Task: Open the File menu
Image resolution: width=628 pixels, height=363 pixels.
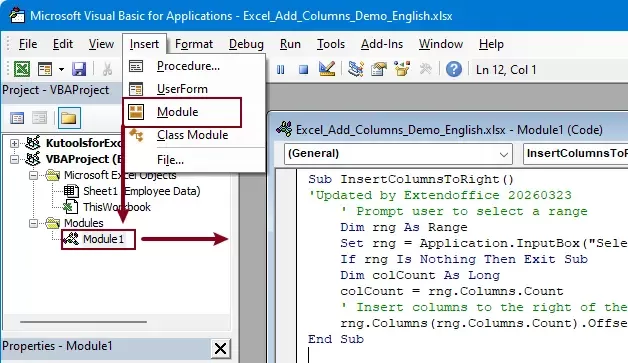Action: tap(28, 44)
